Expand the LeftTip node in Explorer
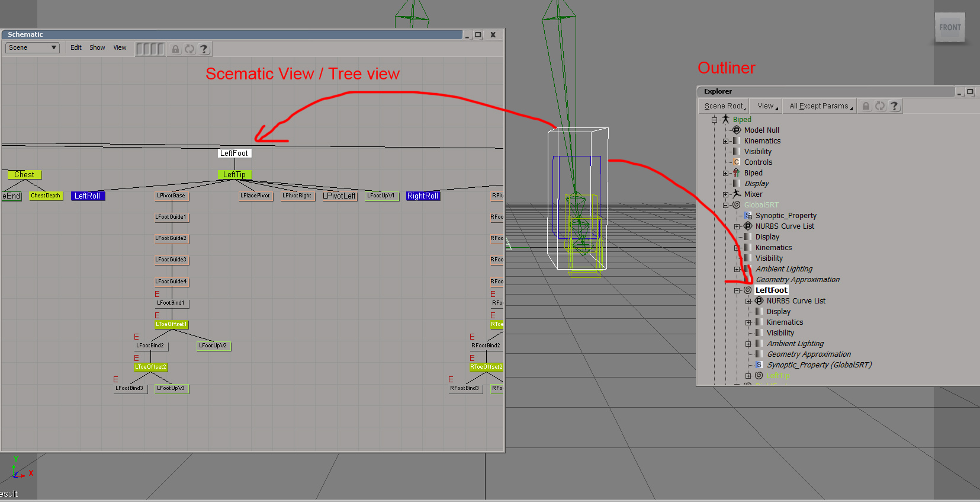This screenshot has width=980, height=502. (x=748, y=376)
